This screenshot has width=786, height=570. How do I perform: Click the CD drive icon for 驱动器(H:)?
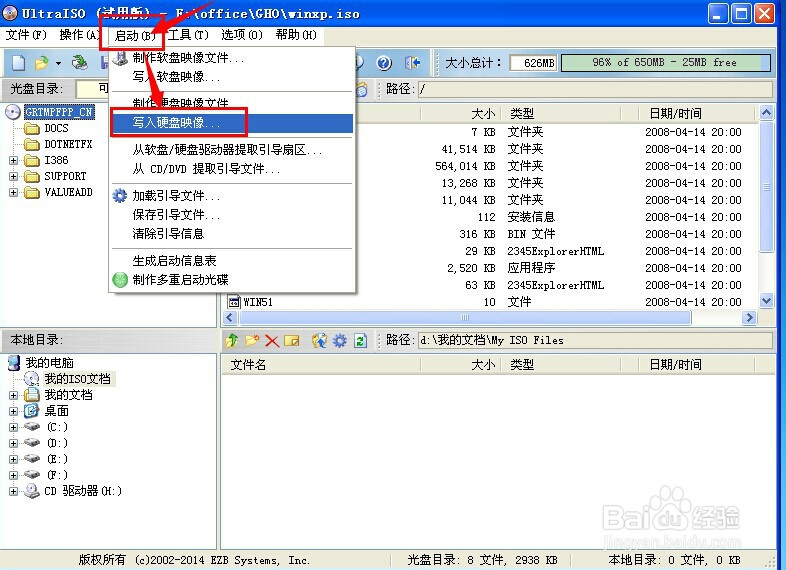tap(32, 491)
